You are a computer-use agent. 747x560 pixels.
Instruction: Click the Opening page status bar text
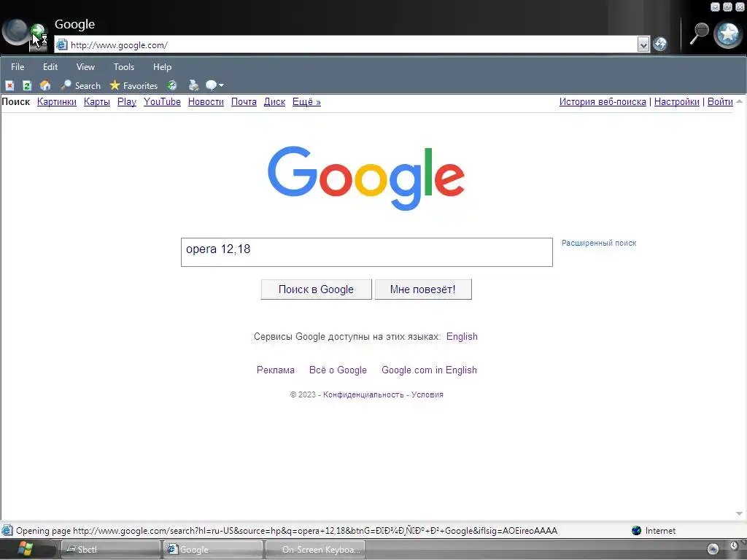pos(286,531)
